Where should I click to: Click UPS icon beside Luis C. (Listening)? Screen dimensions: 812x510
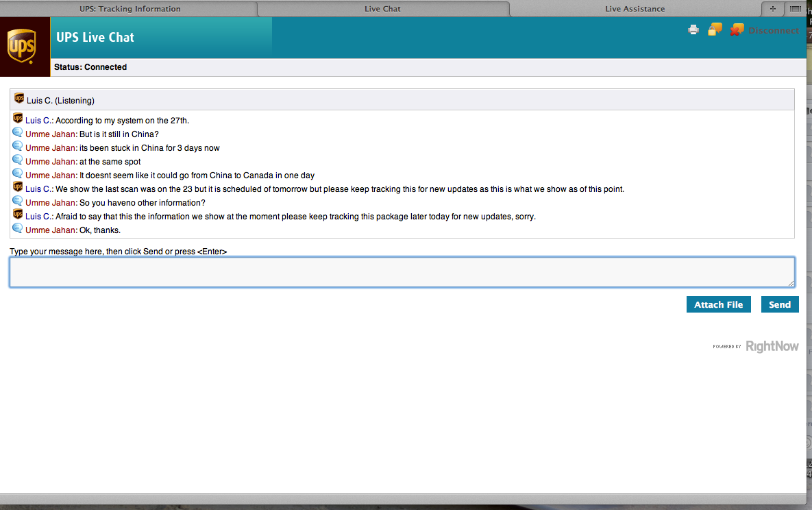point(19,98)
